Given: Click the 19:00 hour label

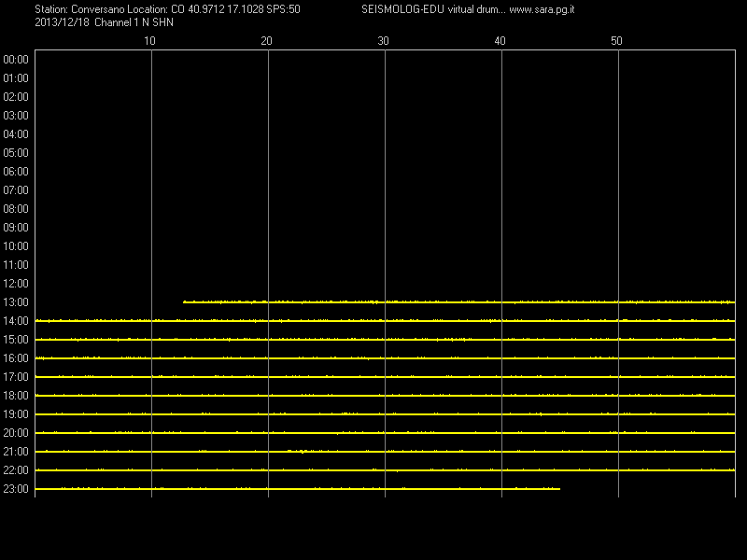Looking at the screenshot, I should 16,414.
